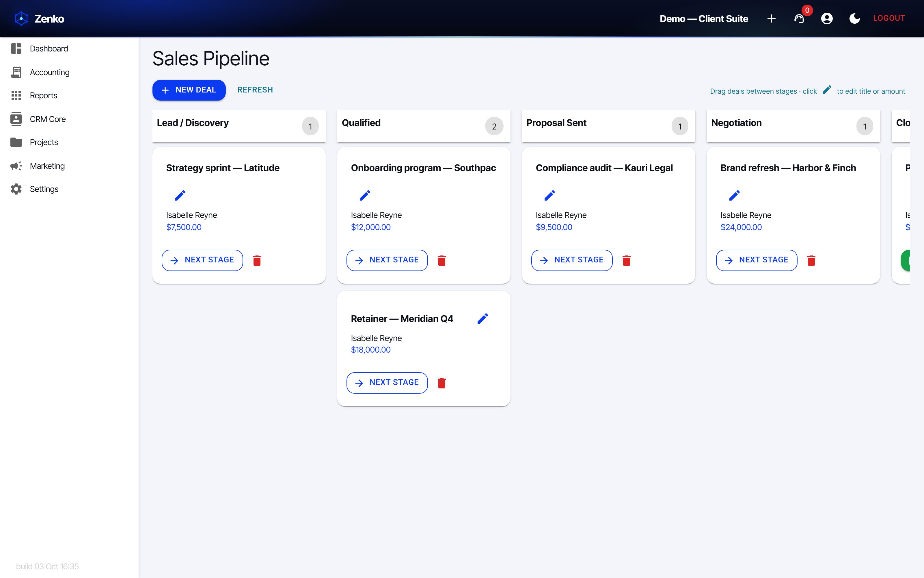Go to Reports in the sidebar
The image size is (924, 578).
(x=69, y=96)
